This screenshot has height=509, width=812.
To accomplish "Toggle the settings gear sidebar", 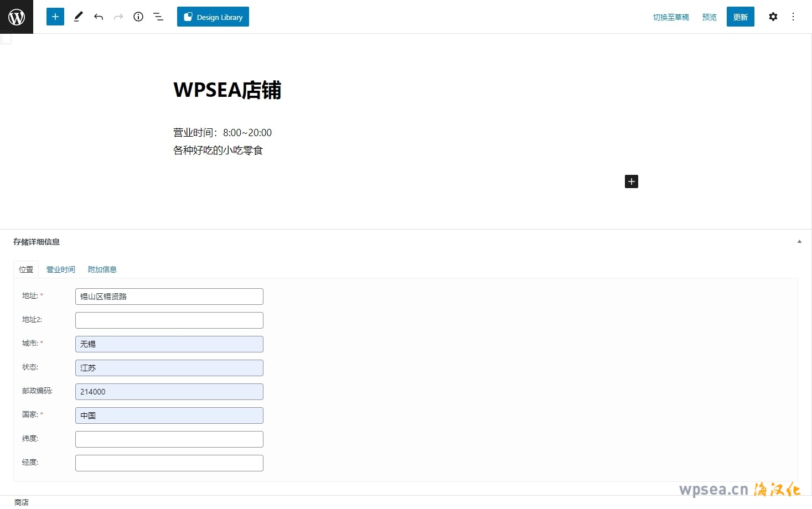I will [x=773, y=17].
